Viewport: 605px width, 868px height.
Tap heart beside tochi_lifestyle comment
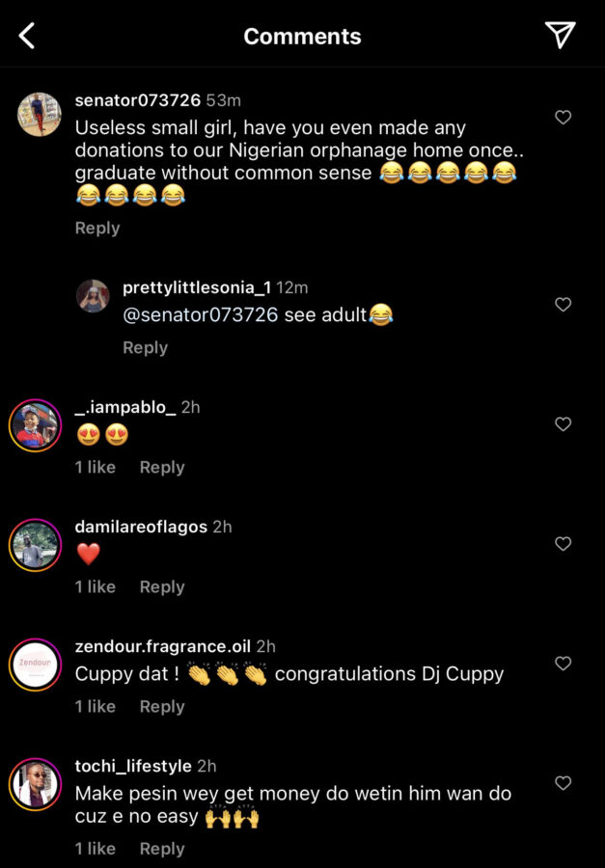pyautogui.click(x=564, y=783)
